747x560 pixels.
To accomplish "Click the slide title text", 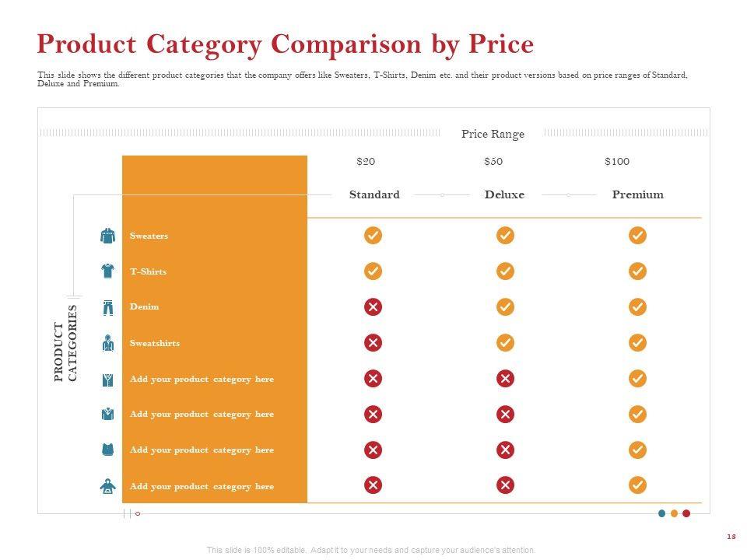I will pyautogui.click(x=286, y=44).
